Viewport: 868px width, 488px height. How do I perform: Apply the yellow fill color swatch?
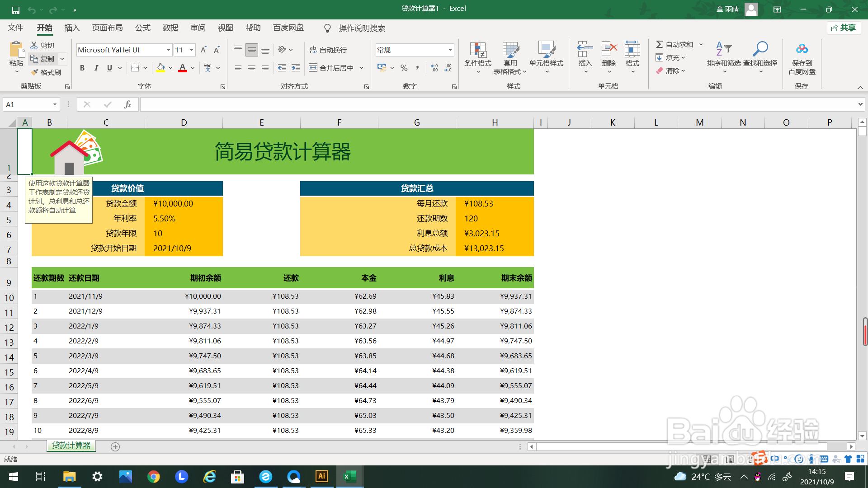(x=160, y=68)
